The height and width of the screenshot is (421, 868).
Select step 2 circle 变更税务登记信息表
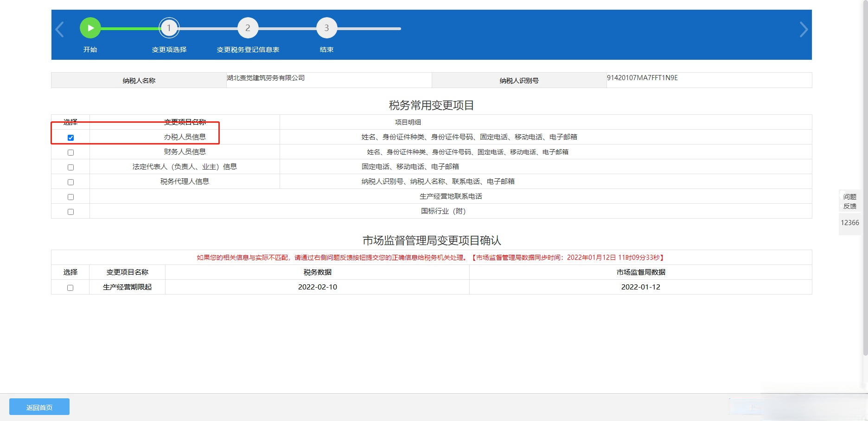(x=248, y=28)
